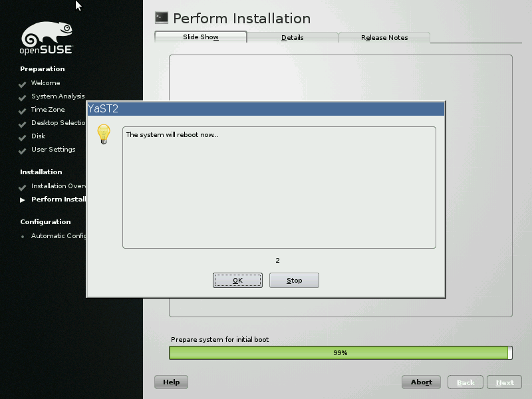
Task: Click the checkmark icon next to Welcome
Action: [23, 84]
